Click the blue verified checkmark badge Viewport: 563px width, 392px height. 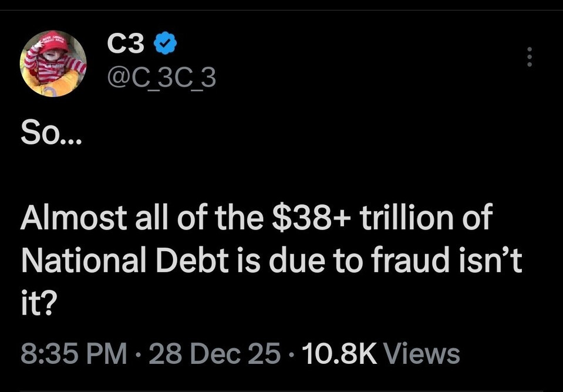coord(165,44)
